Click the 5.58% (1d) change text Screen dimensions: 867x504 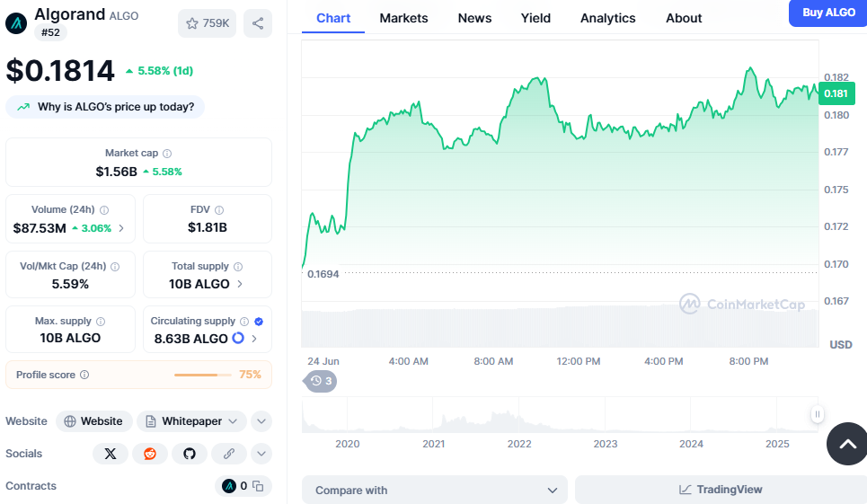(x=164, y=71)
